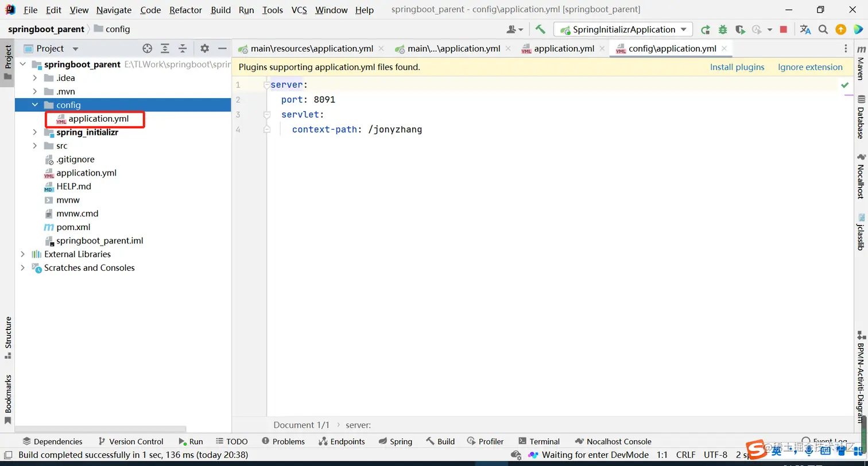Open Project panel gear options

coord(204,48)
